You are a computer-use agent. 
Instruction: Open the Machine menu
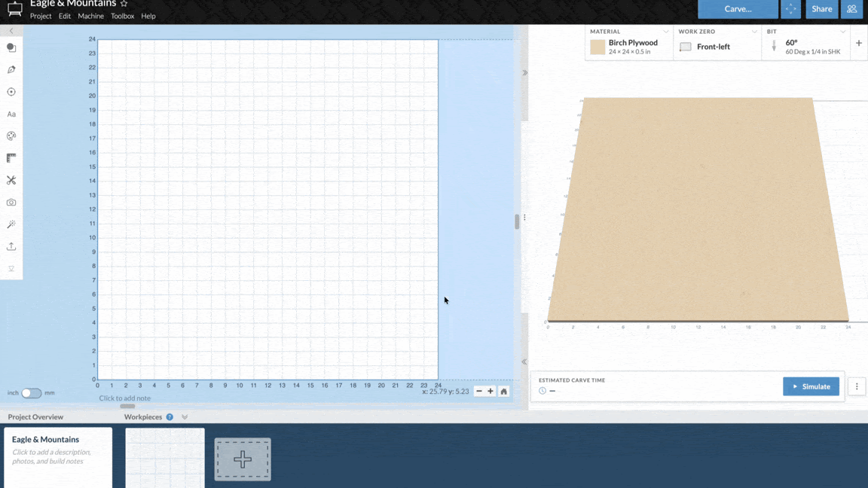pos(90,16)
